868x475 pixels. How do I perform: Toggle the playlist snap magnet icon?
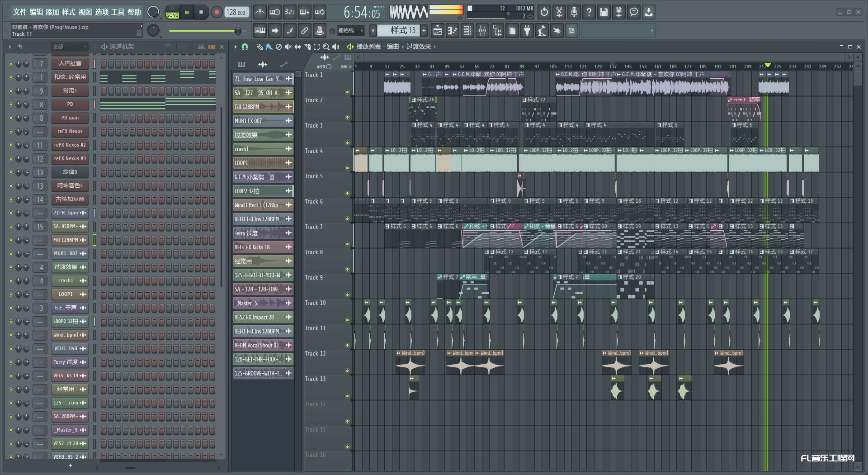(x=245, y=47)
